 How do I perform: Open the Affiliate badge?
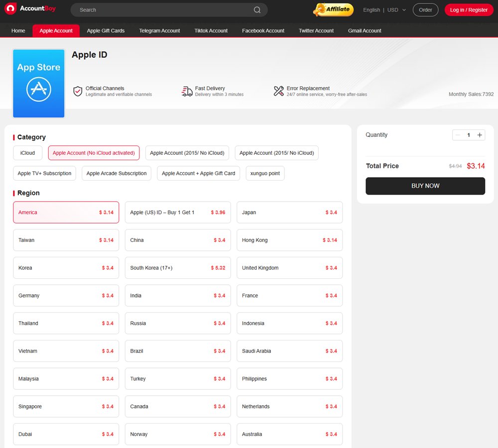click(x=333, y=9)
